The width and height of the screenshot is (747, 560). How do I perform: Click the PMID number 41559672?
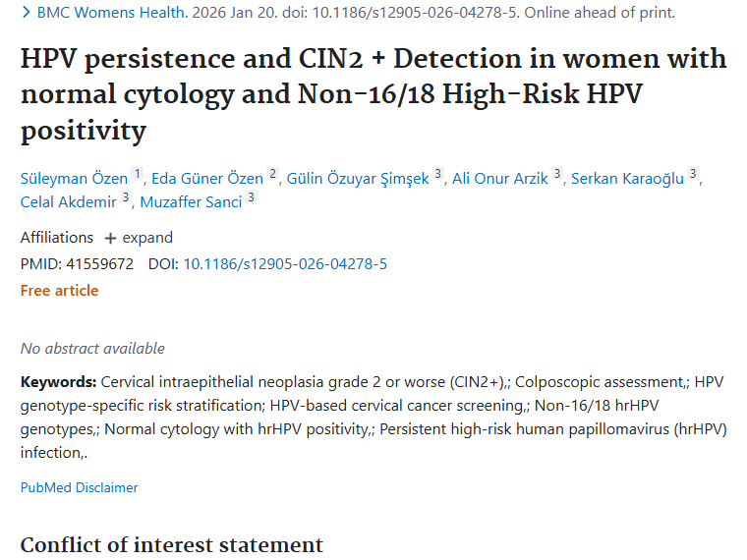click(x=98, y=264)
